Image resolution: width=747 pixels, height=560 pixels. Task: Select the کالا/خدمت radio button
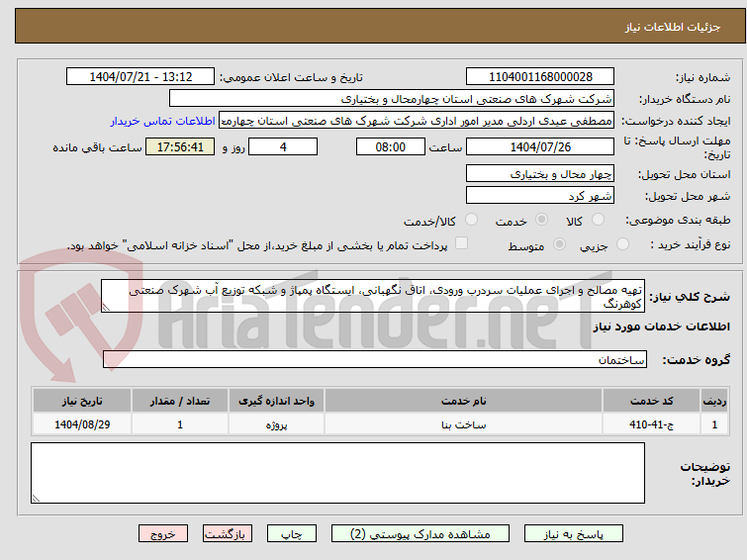(471, 220)
